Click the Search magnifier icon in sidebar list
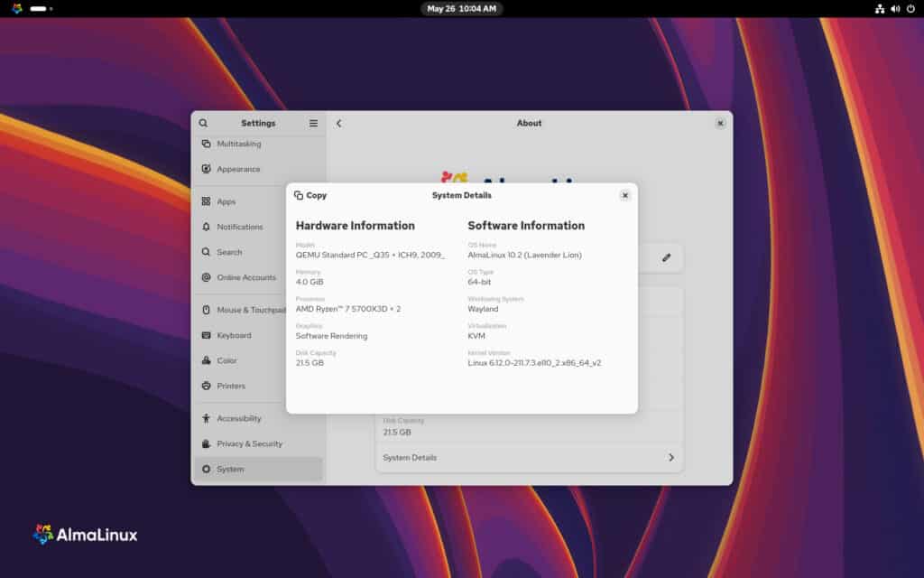 [207, 253]
